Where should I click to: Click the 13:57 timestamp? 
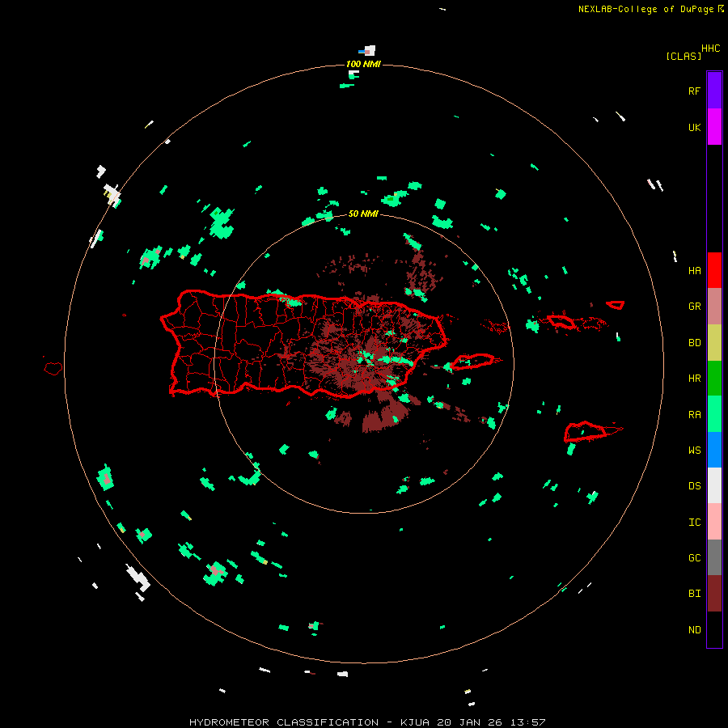click(x=527, y=722)
